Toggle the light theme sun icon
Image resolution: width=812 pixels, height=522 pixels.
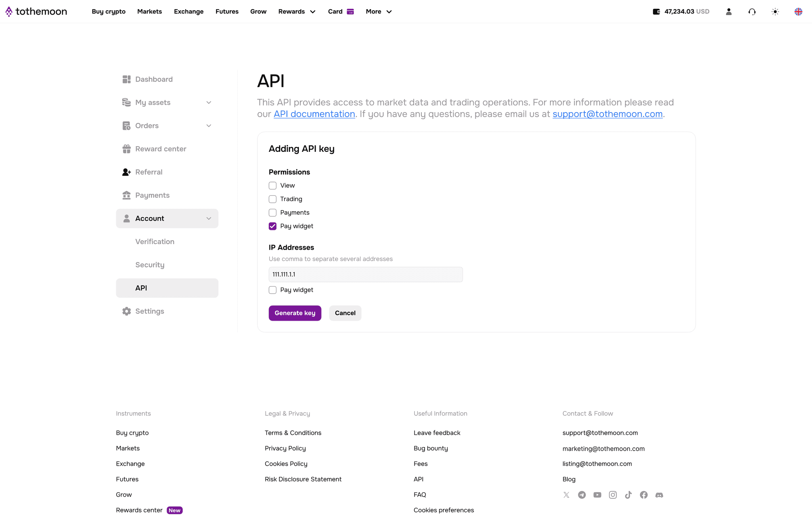775,11
